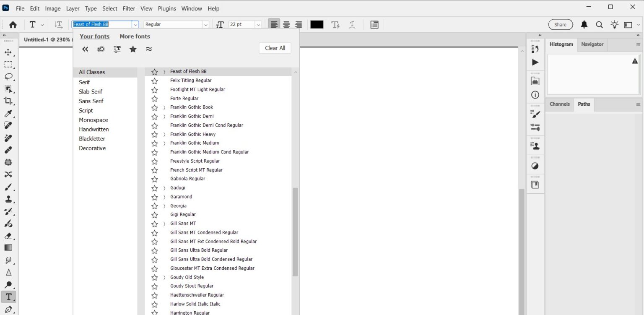
Task: Select the Lasso tool
Action: (x=8, y=77)
